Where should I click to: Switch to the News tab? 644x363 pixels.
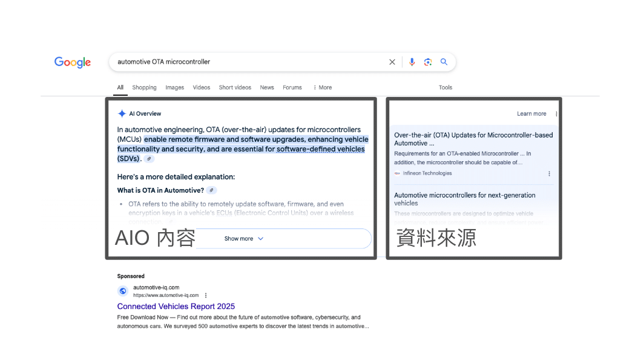pyautogui.click(x=267, y=87)
